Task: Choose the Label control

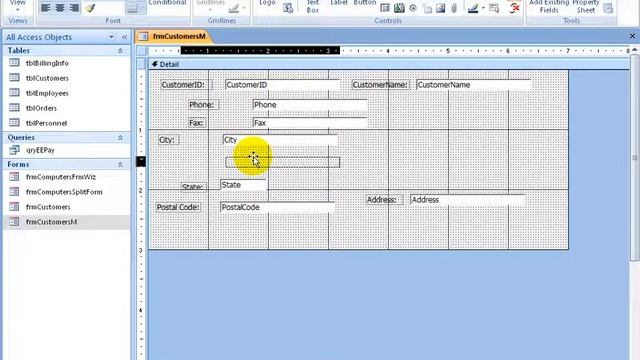Action: pyautogui.click(x=338, y=3)
